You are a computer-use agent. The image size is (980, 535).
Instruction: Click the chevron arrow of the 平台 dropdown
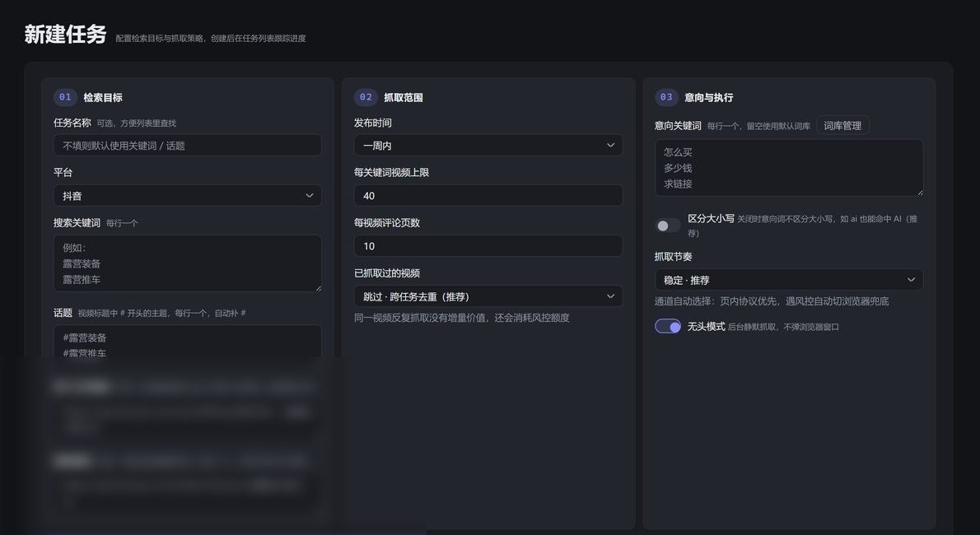(x=309, y=196)
